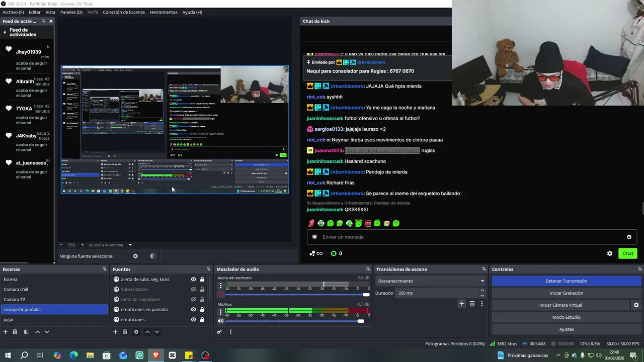644x362 pixels.
Task: Open the Paneles (D) menu
Action: coord(71,12)
